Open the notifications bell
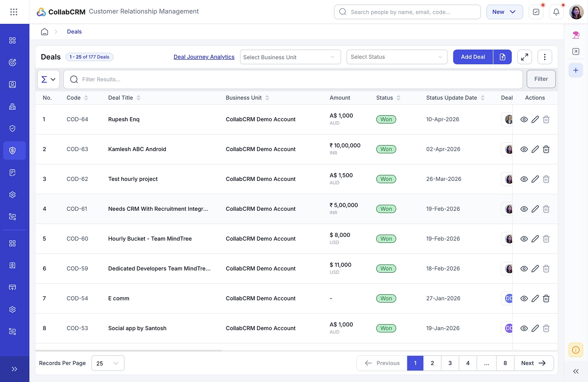The image size is (588, 382). [556, 12]
